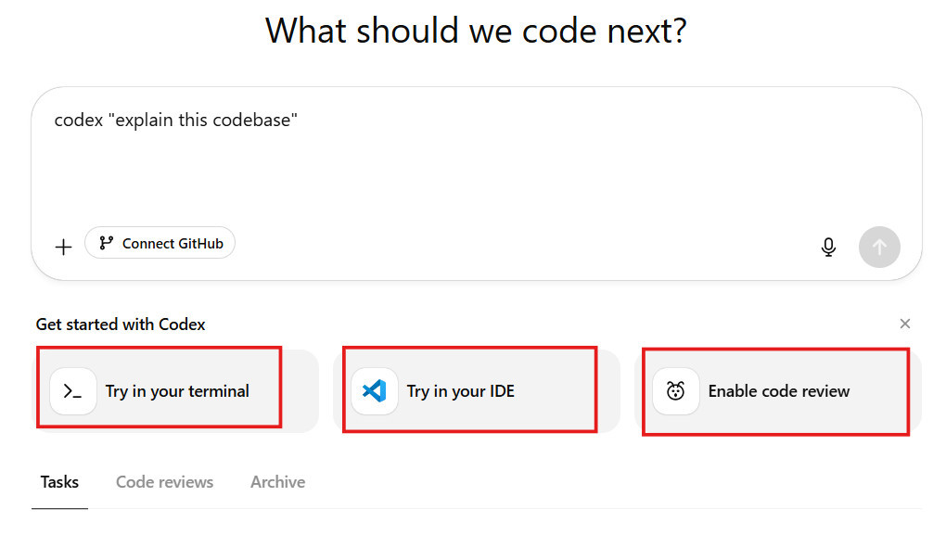Viewport: 946px width, 560px height.
Task: Start voice dictation with microphone icon
Action: 828,247
